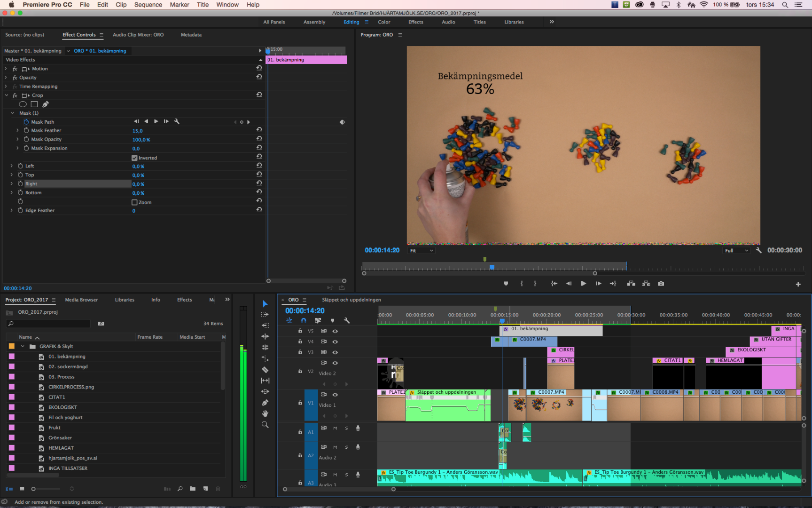Uncheck the Inverted mask checkbox
This screenshot has width=812, height=508.
click(x=134, y=158)
